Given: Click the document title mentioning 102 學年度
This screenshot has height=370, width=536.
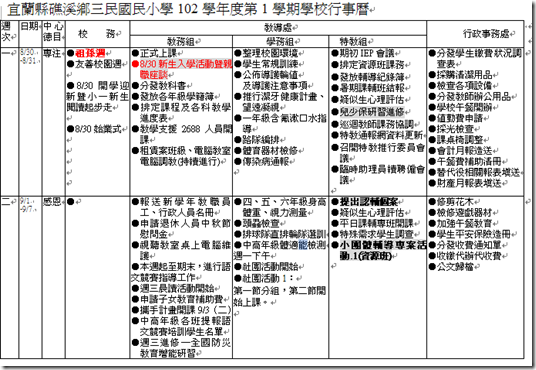Looking at the screenshot, I should pyautogui.click(x=188, y=9).
